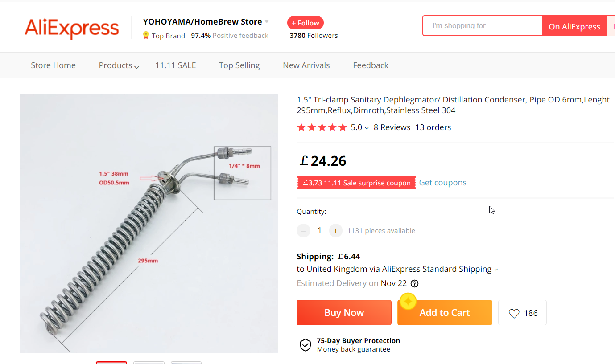Click the Add to Cart button
615x364 pixels.
tap(445, 313)
